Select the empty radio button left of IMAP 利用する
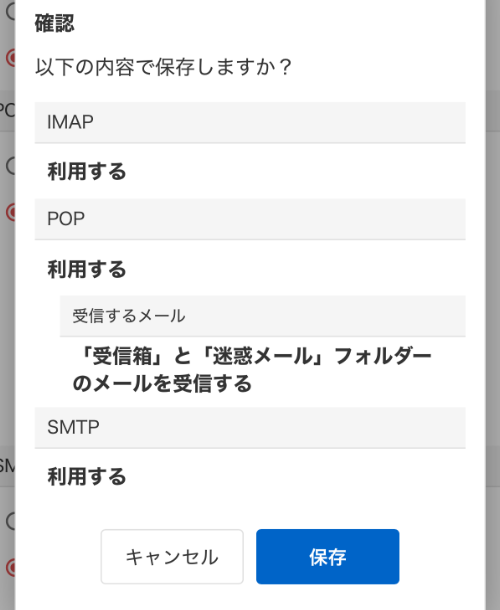The image size is (500, 610). (x=11, y=166)
